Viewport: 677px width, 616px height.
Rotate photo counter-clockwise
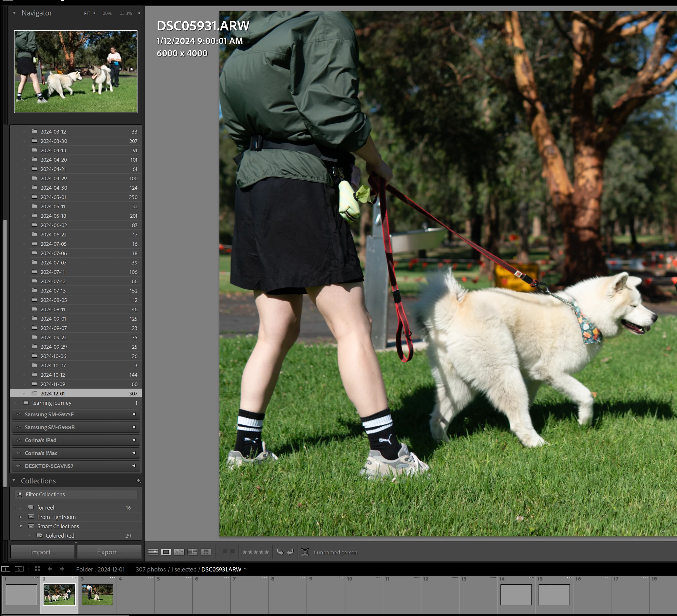(x=280, y=552)
